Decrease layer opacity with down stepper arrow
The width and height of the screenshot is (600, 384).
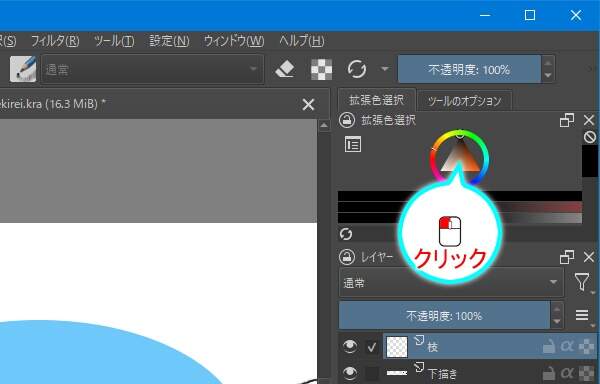click(557, 322)
